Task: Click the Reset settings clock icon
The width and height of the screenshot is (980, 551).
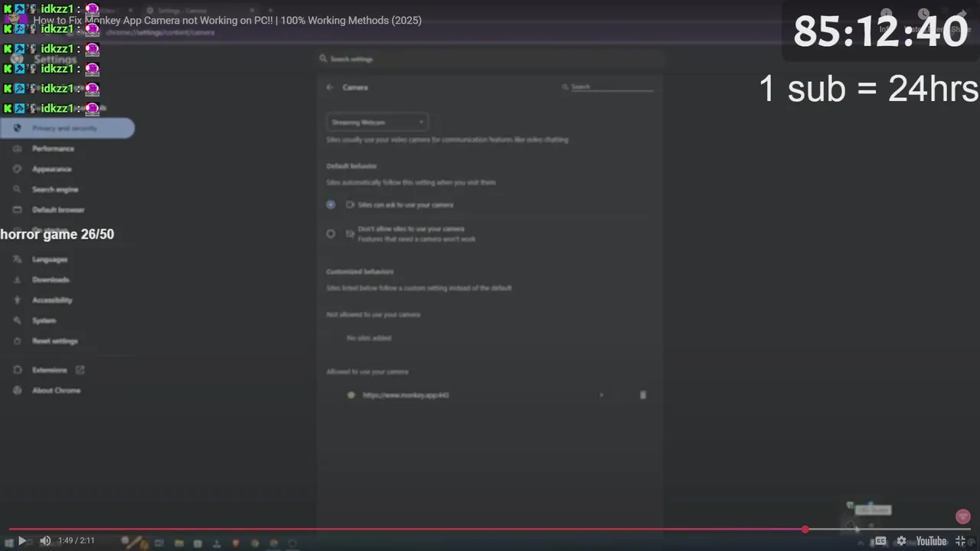Action: click(18, 341)
